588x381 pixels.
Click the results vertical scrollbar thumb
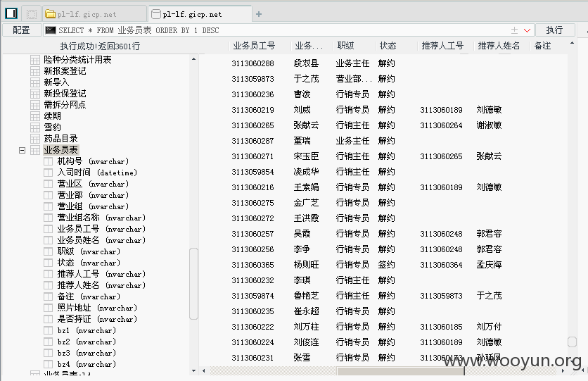572,342
